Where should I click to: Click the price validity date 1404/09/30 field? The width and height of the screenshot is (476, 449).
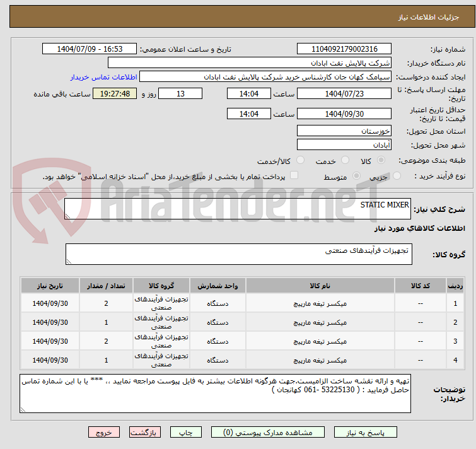344,114
